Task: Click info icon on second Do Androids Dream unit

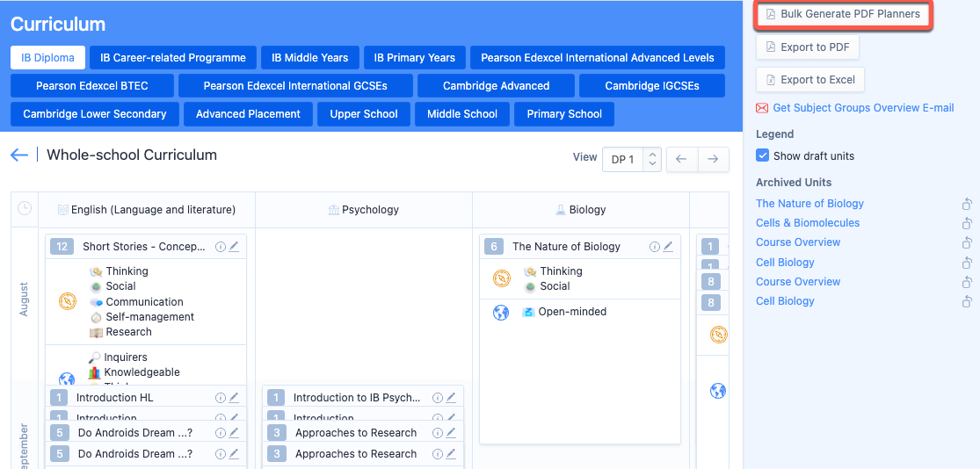Action: click(x=220, y=454)
